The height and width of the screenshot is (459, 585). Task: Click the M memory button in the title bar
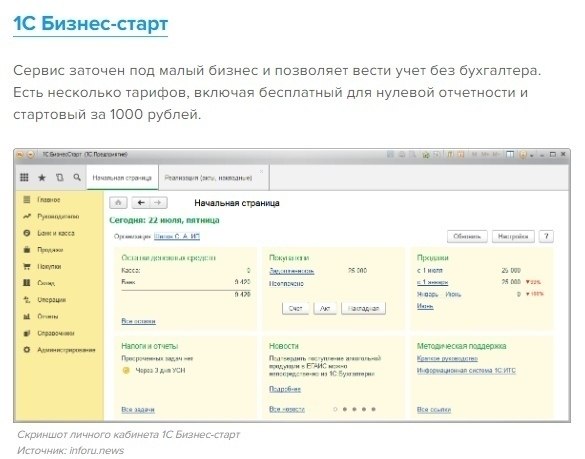(x=475, y=154)
